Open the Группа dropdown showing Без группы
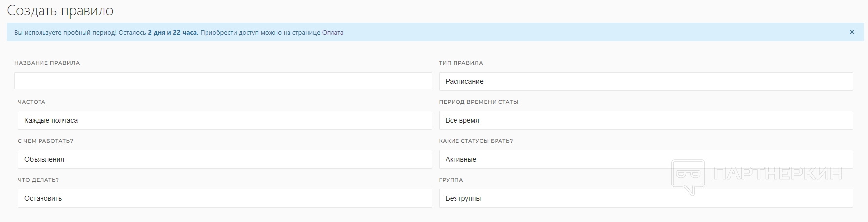Viewport: 868px width, 222px height. 645,198
